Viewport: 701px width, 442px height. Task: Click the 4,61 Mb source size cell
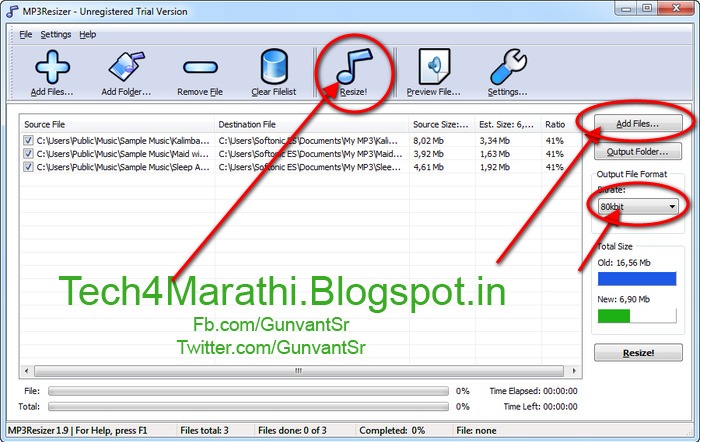[428, 168]
